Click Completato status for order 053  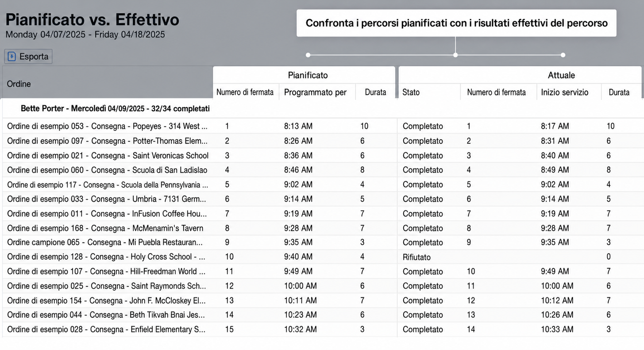click(423, 126)
